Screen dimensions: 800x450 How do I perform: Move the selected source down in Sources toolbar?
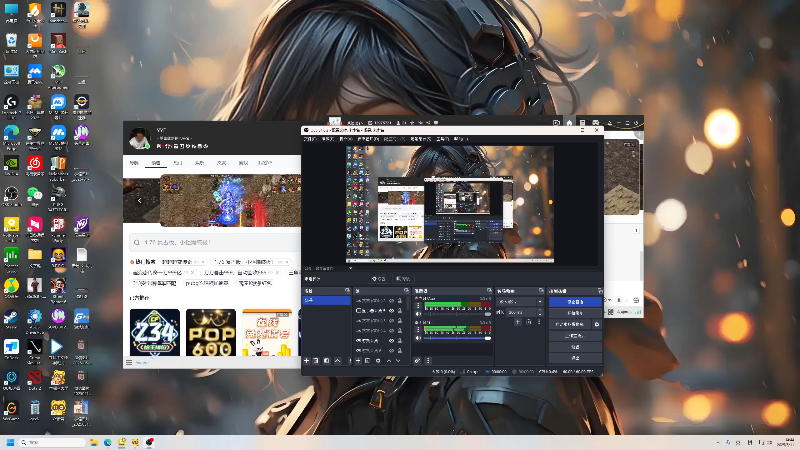(398, 361)
